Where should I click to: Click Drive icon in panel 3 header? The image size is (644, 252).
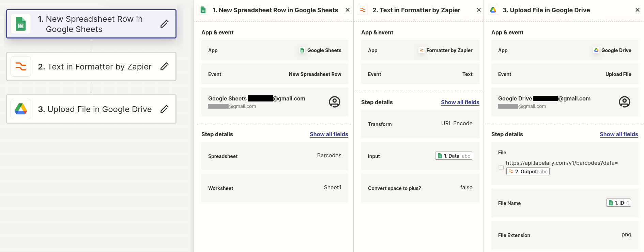pyautogui.click(x=493, y=10)
